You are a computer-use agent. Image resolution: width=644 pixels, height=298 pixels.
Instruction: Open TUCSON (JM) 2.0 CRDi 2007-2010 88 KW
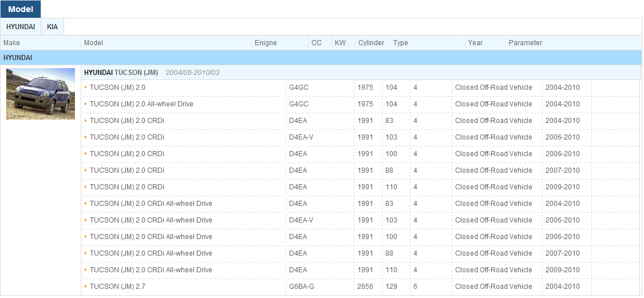point(127,170)
